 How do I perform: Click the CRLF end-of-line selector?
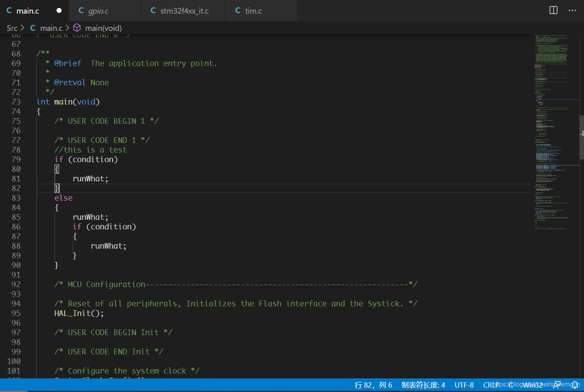[491, 385]
